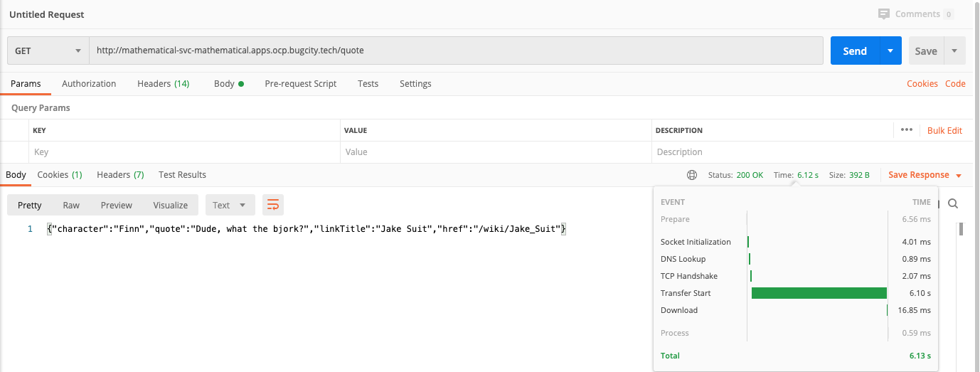Click the Key query param field
Image resolution: width=980 pixels, height=372 pixels.
pos(185,152)
